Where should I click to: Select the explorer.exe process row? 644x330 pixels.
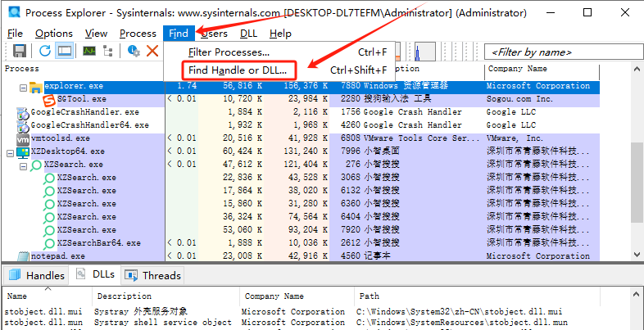[x=301, y=87]
